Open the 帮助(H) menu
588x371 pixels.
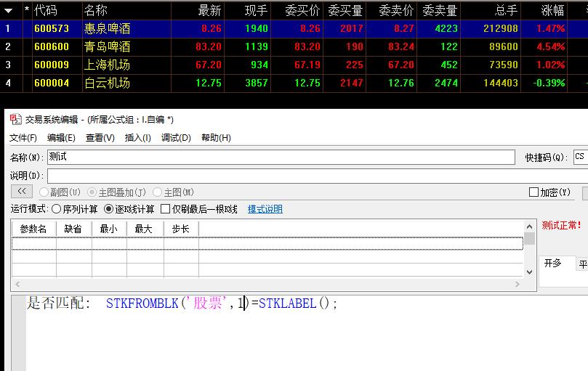(216, 138)
